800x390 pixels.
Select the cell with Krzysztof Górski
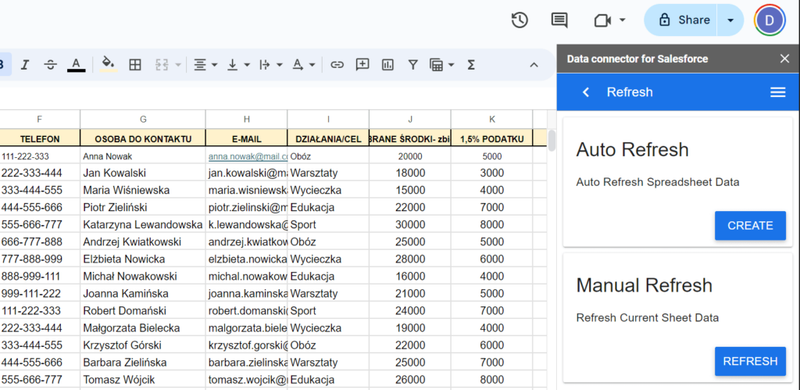coord(143,345)
